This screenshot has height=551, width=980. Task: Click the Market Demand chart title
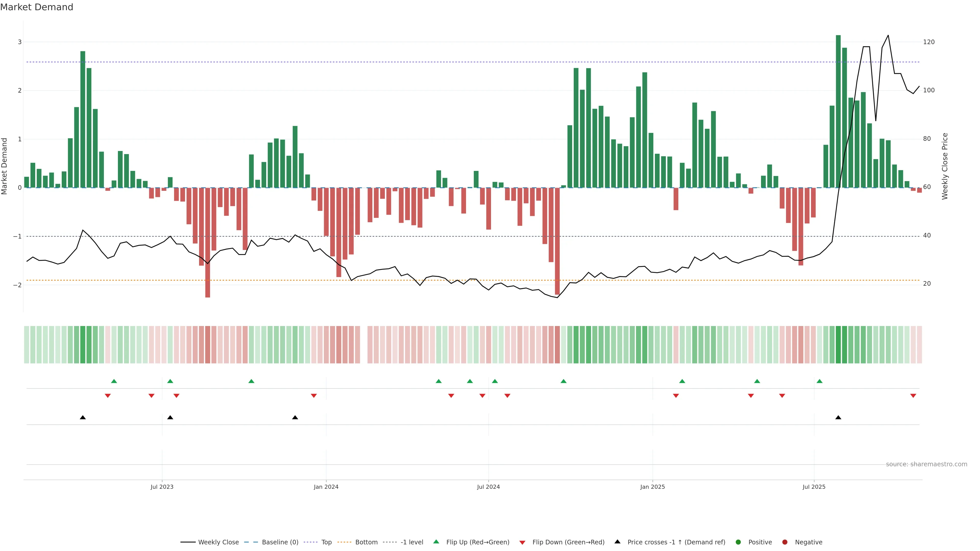tap(36, 7)
